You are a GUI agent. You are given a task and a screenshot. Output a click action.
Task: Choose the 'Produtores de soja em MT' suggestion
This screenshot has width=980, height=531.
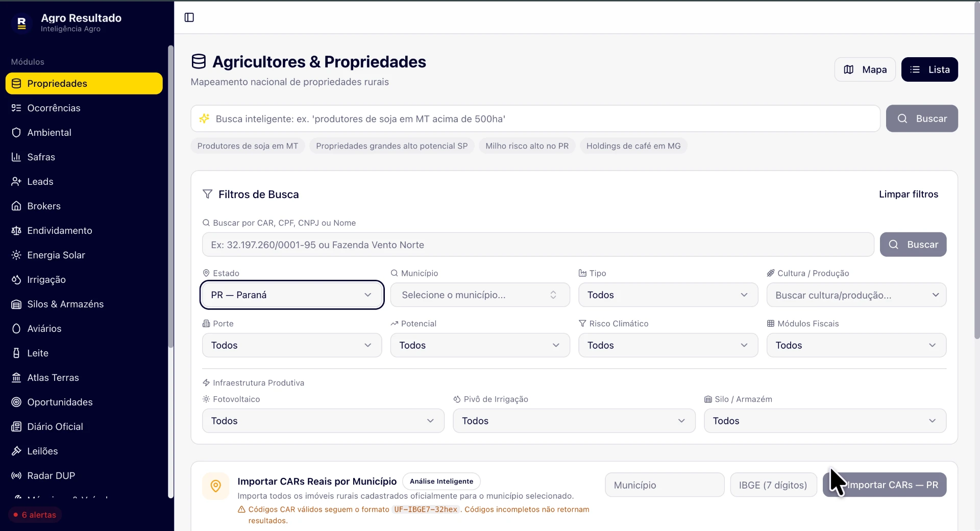[248, 146]
